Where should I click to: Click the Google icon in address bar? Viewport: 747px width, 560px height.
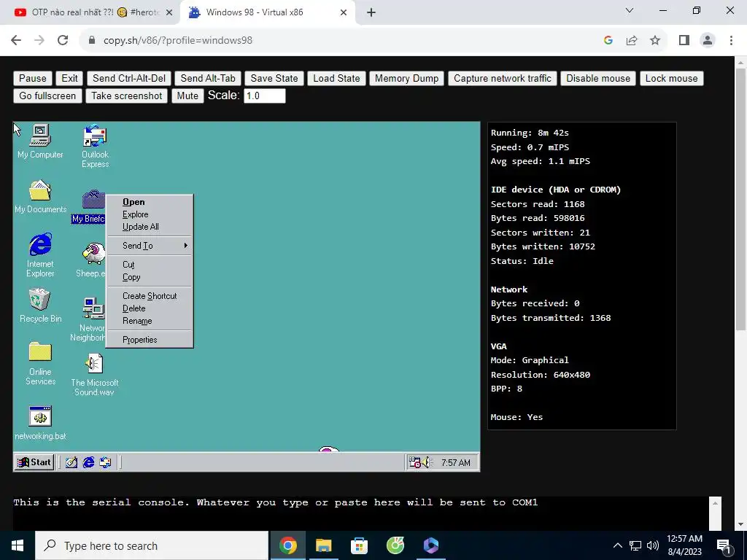click(608, 41)
